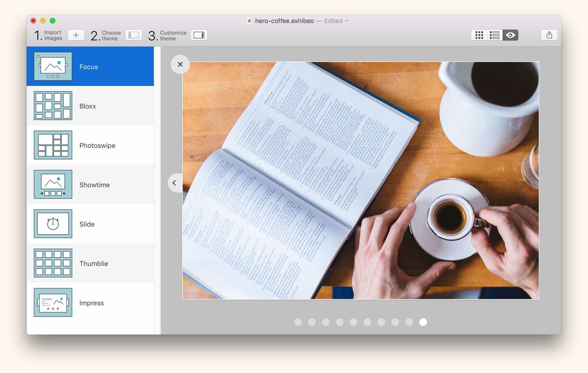This screenshot has height=373, width=588.
Task: Click the hero-coffee document icon in title bar
Action: click(249, 21)
